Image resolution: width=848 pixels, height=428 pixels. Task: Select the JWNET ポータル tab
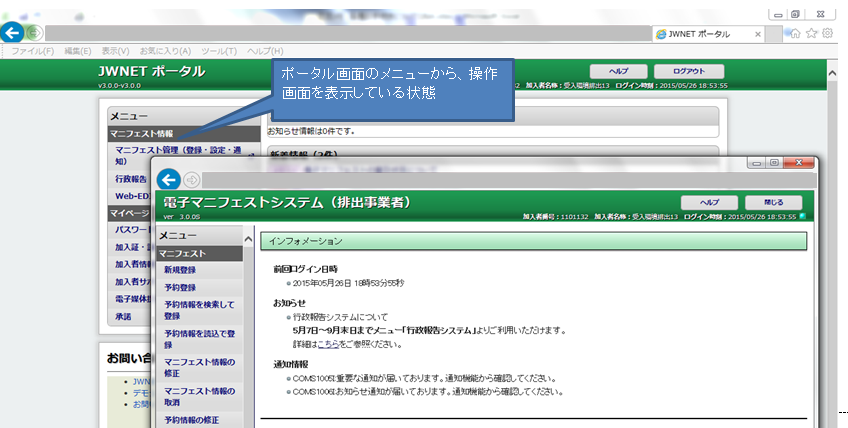click(x=708, y=34)
